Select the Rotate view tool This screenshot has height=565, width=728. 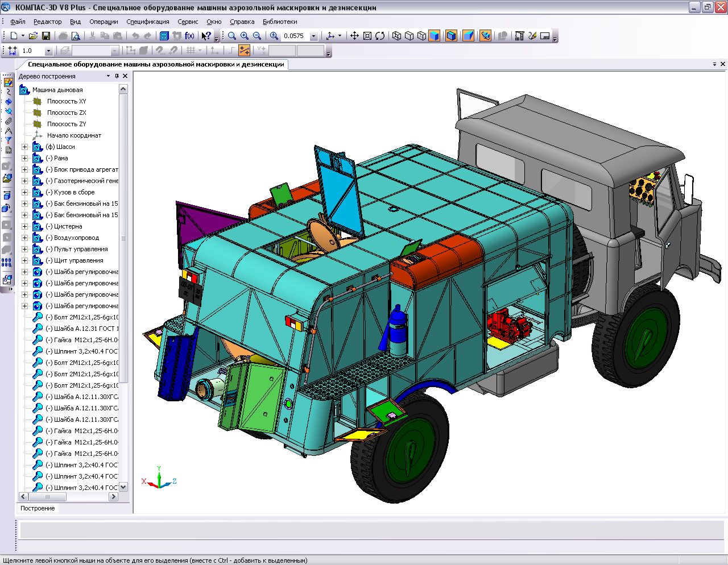[380, 36]
